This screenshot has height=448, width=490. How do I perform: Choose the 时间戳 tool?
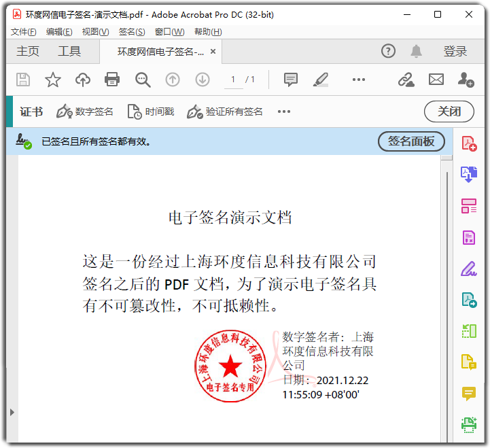pos(151,111)
